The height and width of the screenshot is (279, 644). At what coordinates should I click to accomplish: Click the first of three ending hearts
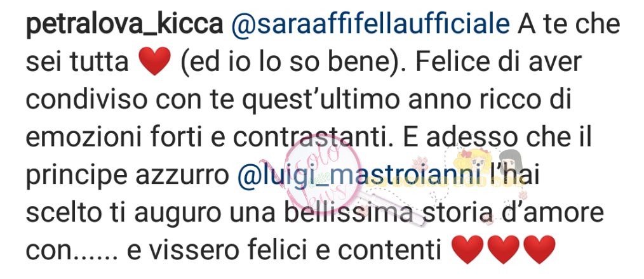467,250
